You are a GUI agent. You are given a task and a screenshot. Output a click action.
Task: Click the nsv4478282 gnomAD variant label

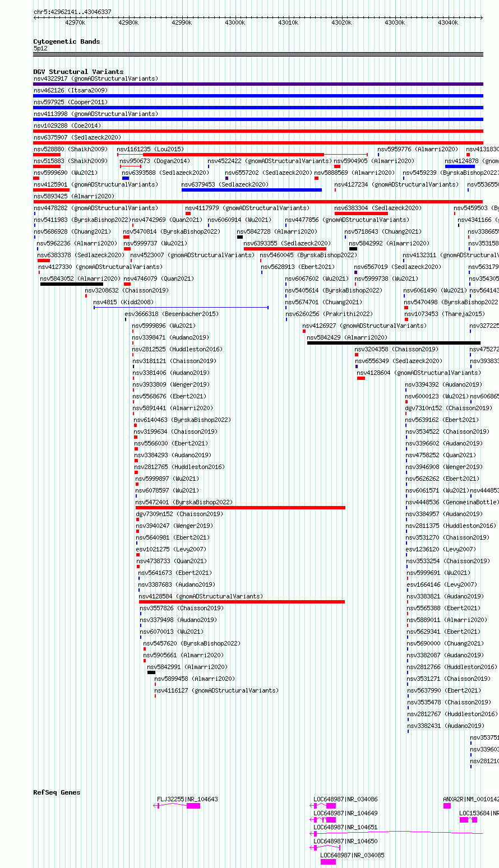96,208
